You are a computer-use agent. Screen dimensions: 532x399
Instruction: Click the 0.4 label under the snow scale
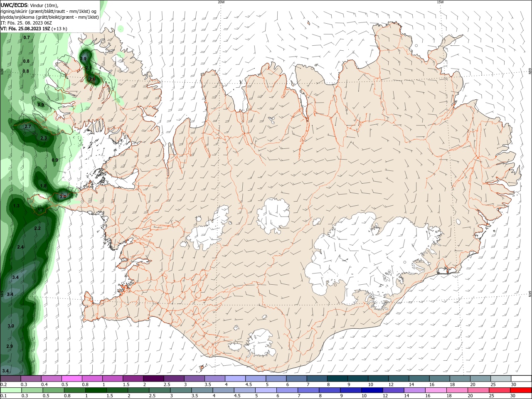(44, 384)
